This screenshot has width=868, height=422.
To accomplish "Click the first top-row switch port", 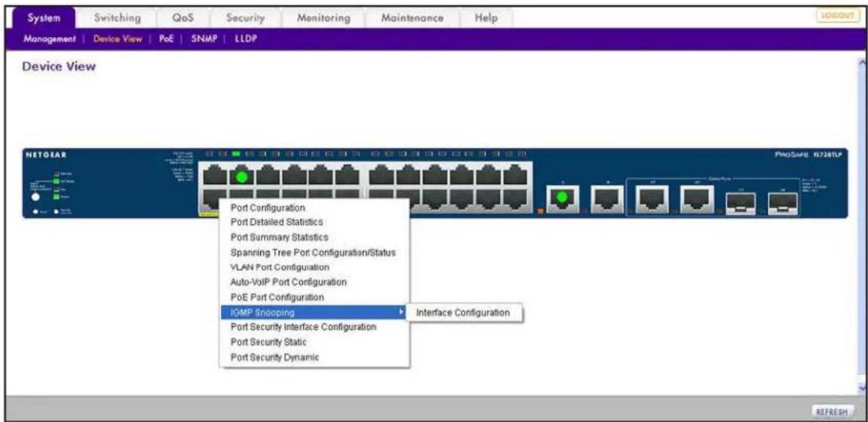I will [x=215, y=176].
